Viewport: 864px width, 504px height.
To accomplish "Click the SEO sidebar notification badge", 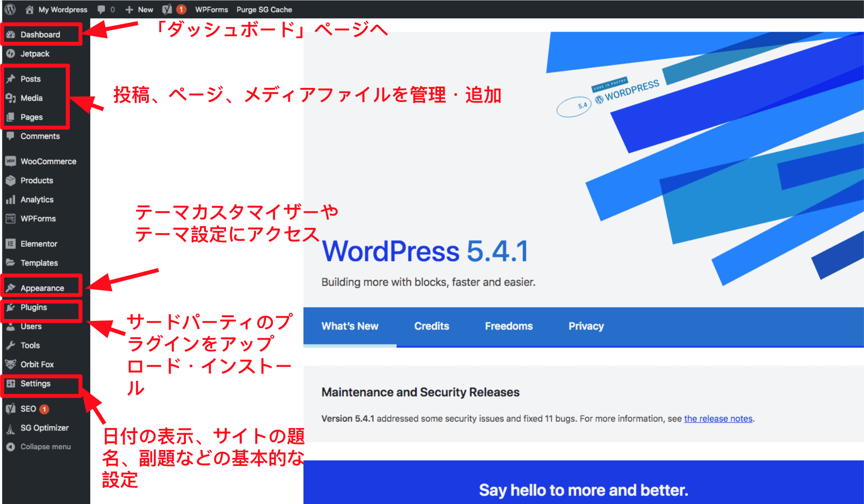I will tap(44, 409).
